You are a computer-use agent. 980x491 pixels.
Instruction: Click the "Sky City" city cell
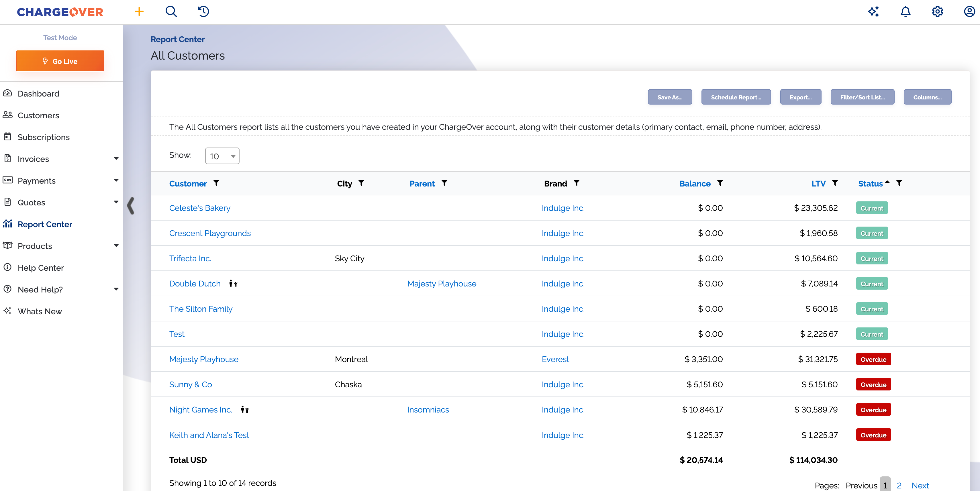coord(350,259)
